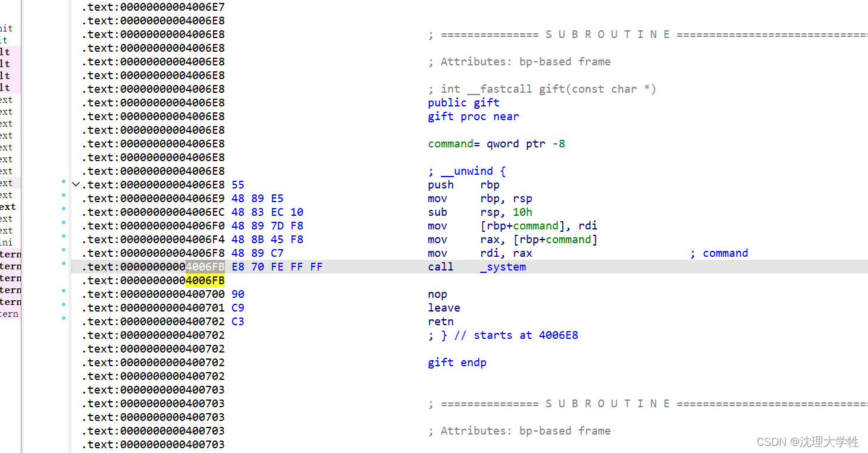This screenshot has height=453, width=868.
Task: Select the command variable in the stack definition
Action: [450, 143]
